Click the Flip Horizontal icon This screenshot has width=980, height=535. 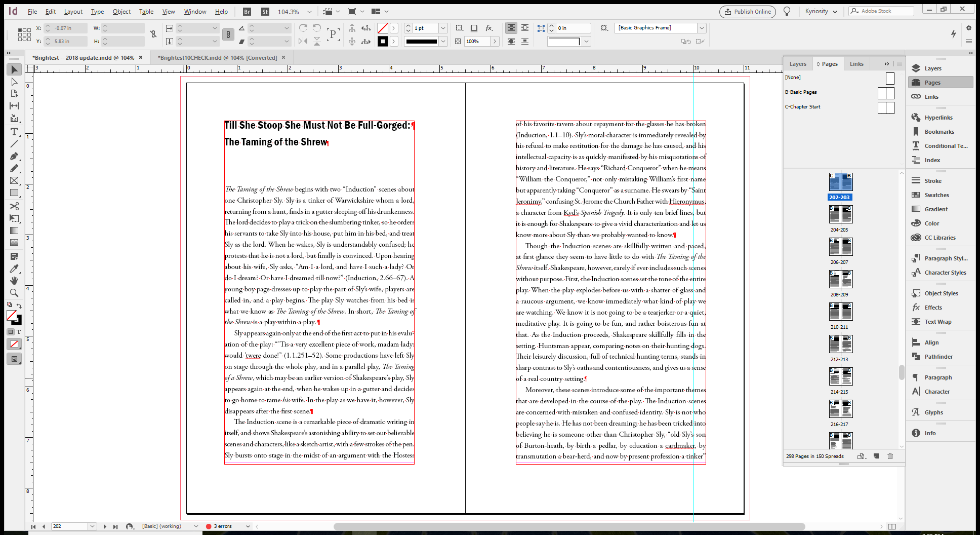pos(303,41)
